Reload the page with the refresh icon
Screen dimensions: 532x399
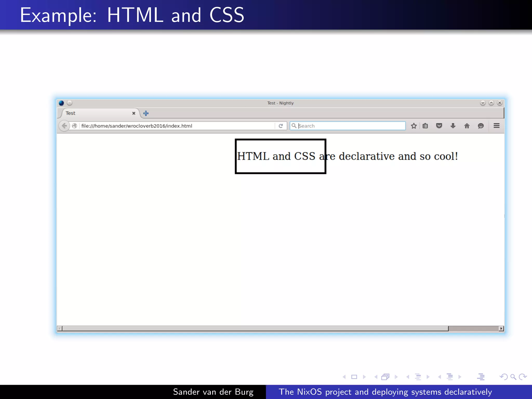click(x=281, y=126)
